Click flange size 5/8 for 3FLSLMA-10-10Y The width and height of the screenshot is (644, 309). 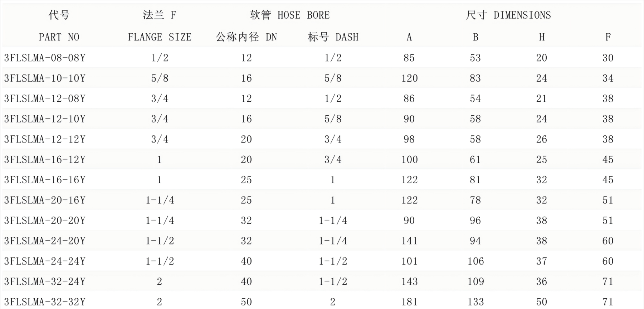[x=160, y=78]
